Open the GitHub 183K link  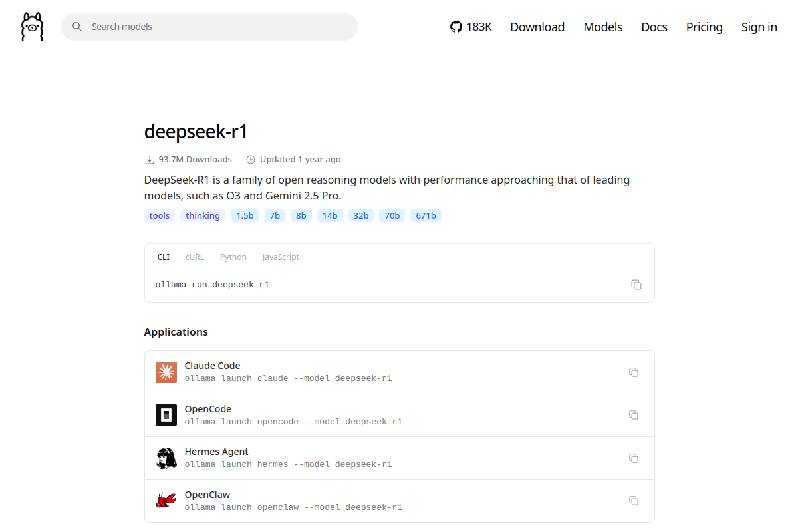click(x=471, y=27)
